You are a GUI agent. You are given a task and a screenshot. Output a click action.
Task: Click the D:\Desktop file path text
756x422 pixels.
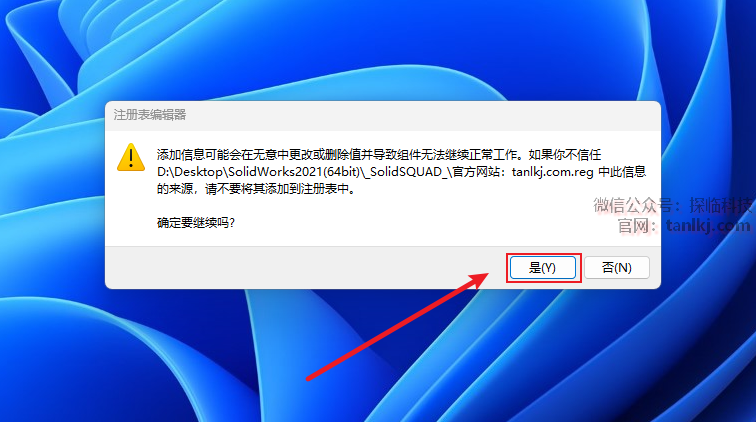coord(190,172)
